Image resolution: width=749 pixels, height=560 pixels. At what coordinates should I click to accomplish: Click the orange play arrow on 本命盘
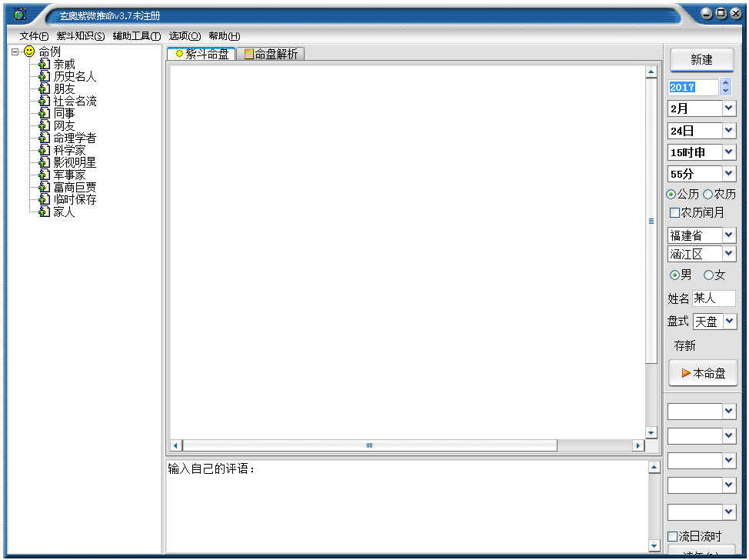[685, 373]
